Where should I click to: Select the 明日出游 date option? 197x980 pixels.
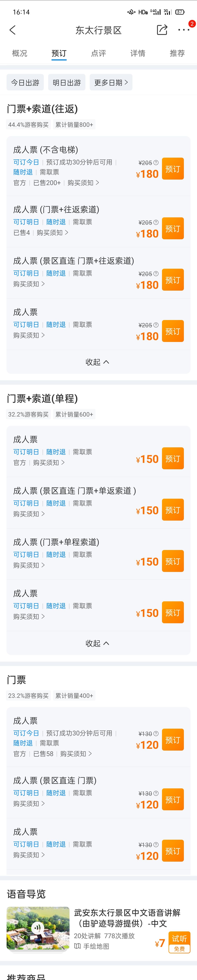click(x=67, y=82)
